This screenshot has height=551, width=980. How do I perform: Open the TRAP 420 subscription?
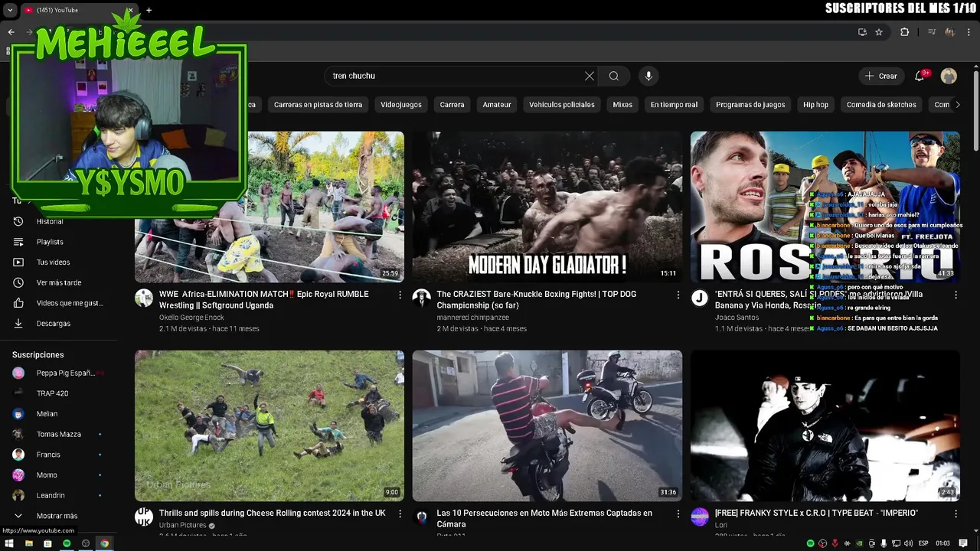coord(59,393)
